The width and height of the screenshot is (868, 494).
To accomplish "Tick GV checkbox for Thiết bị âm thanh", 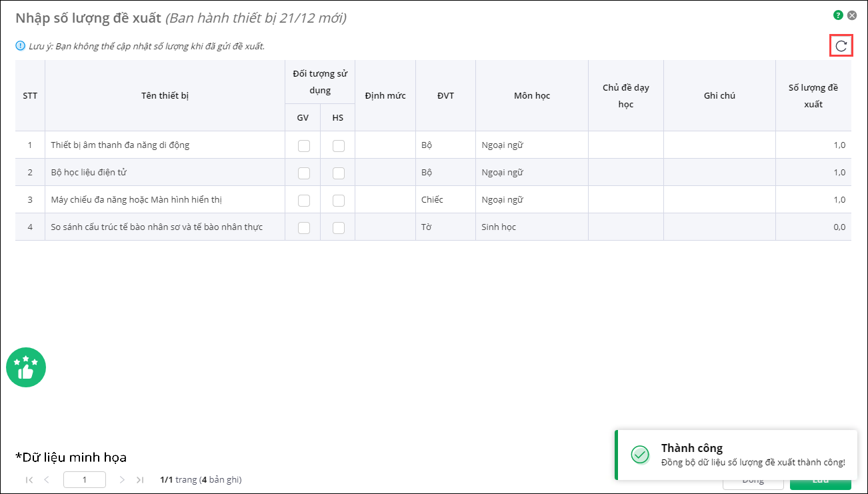I will tap(304, 145).
